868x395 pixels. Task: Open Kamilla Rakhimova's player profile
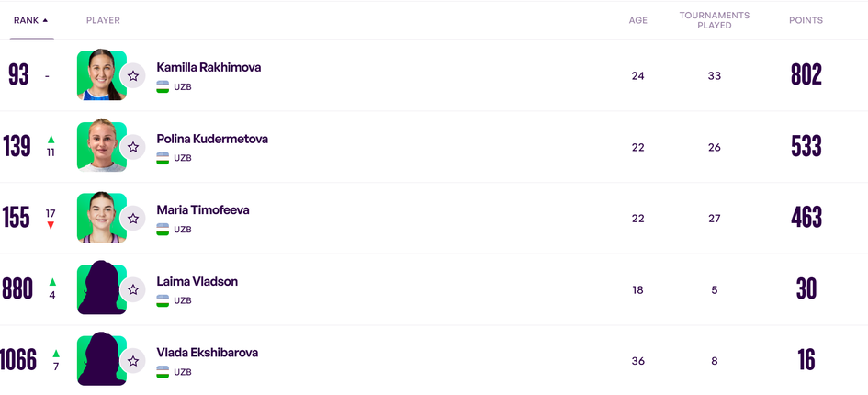pyautogui.click(x=209, y=68)
